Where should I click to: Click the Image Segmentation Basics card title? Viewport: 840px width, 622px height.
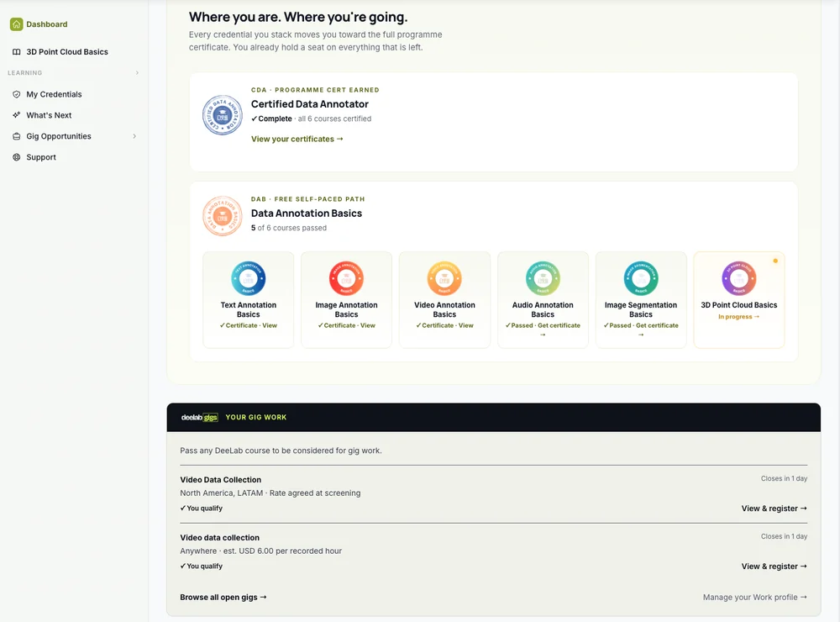[641, 310]
